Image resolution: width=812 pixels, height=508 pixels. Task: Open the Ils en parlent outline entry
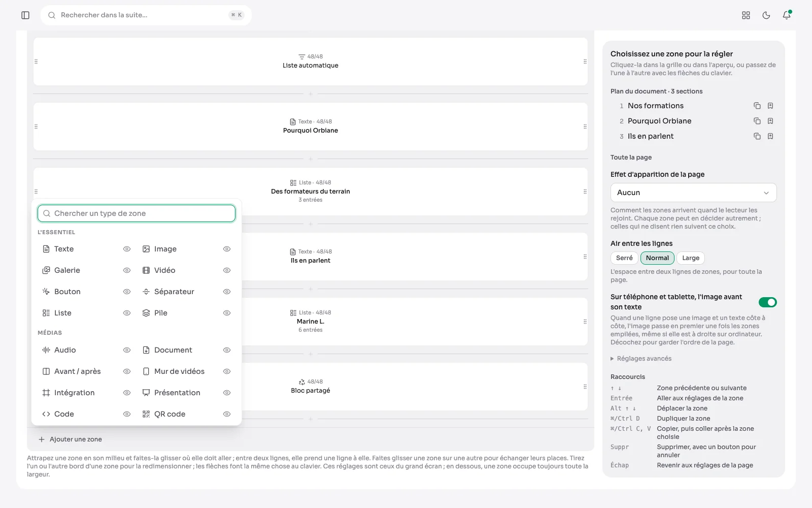tap(651, 136)
